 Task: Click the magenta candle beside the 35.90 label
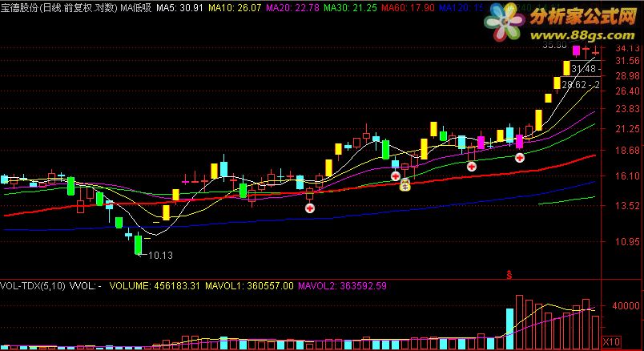(x=576, y=50)
